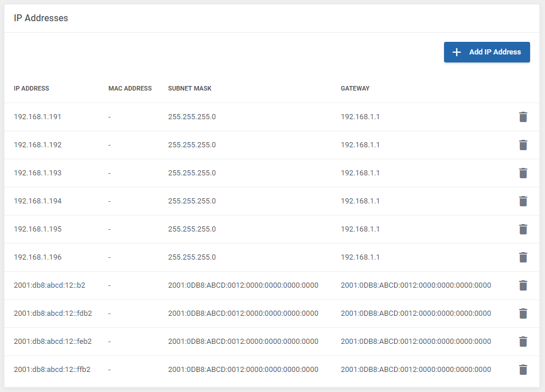This screenshot has width=545, height=392.
Task: Click the SUBNET MASK column header
Action: click(x=190, y=88)
